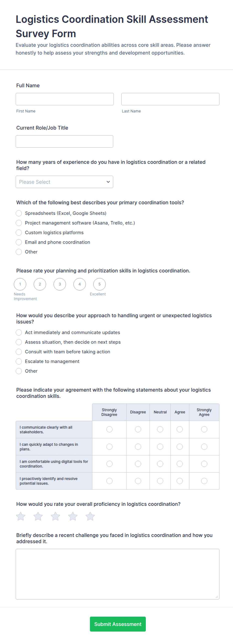Submit the assessment with the green button
Viewport: 233px width, 644px height.
pos(118,623)
